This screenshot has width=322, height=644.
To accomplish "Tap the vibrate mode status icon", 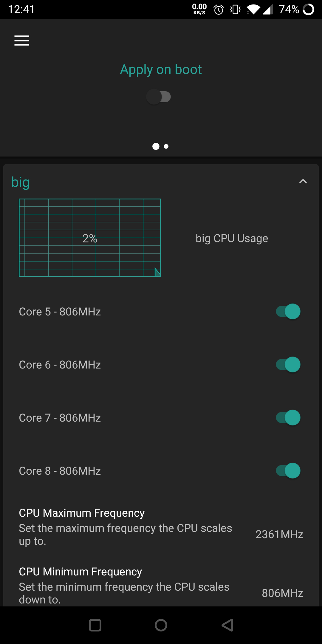I will (235, 10).
